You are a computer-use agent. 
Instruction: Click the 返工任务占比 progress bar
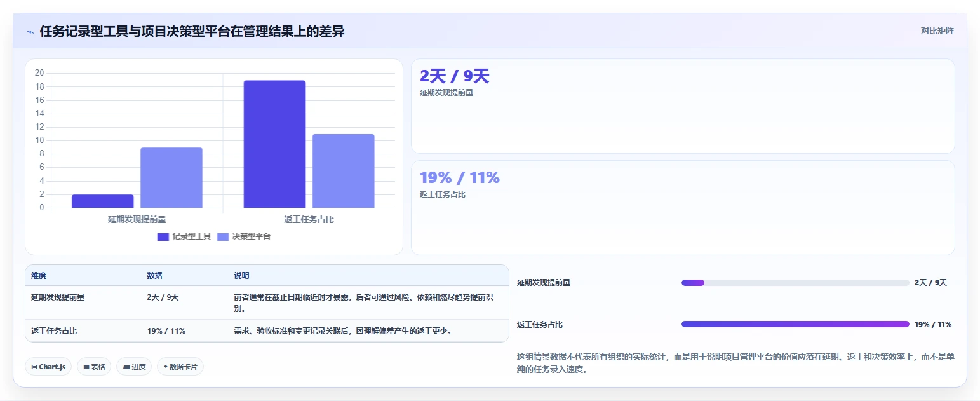[795, 324]
